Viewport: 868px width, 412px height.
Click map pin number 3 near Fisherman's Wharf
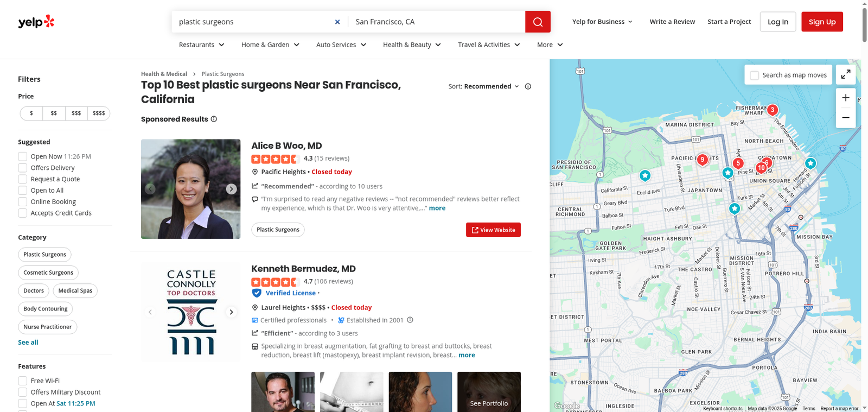point(773,110)
